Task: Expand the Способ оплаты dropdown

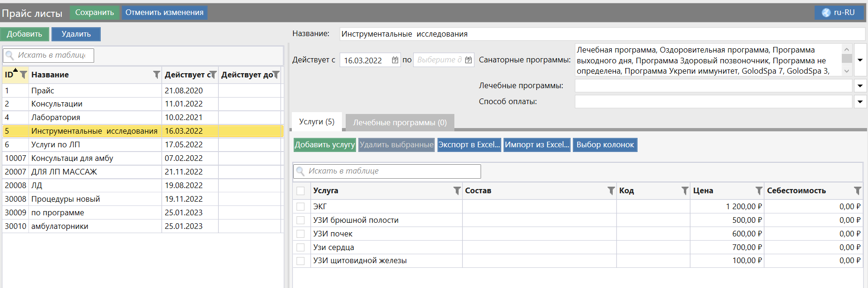Action: tap(860, 102)
